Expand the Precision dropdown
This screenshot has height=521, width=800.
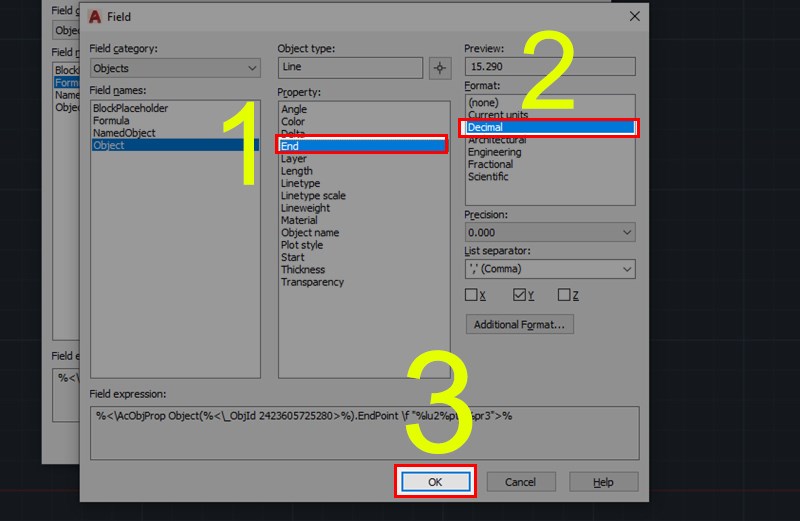click(x=550, y=233)
